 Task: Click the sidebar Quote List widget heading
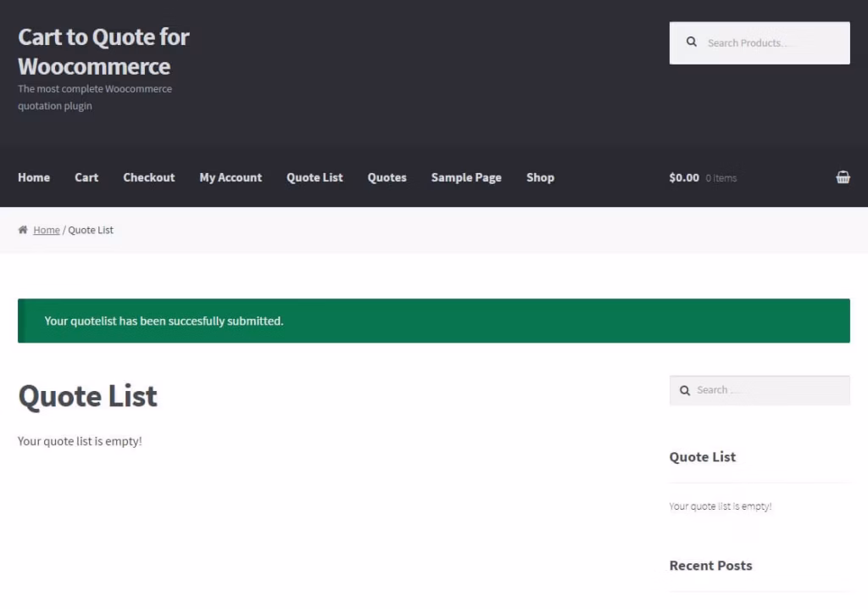click(x=703, y=456)
